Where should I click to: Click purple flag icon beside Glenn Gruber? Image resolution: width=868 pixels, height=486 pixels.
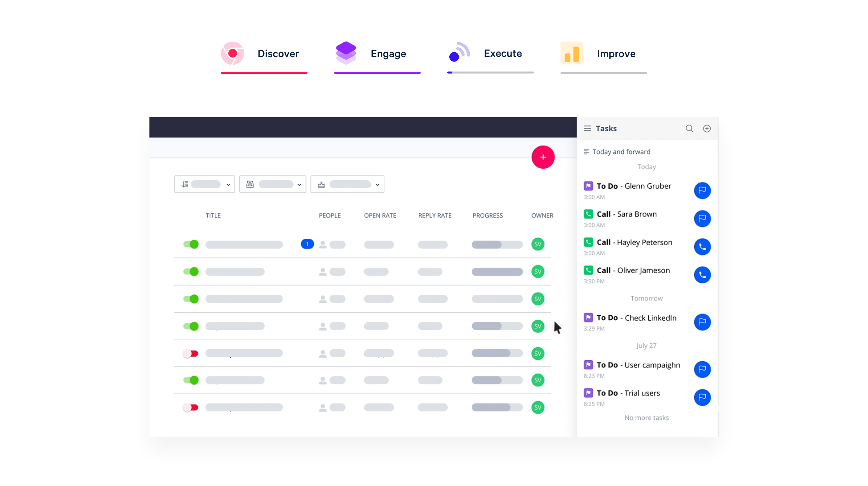pos(588,186)
